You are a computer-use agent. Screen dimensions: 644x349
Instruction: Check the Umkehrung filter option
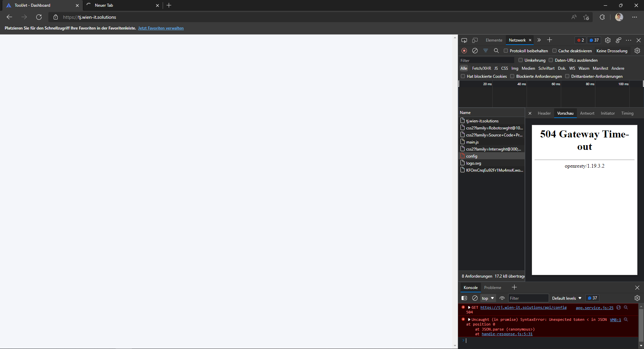coord(521,60)
